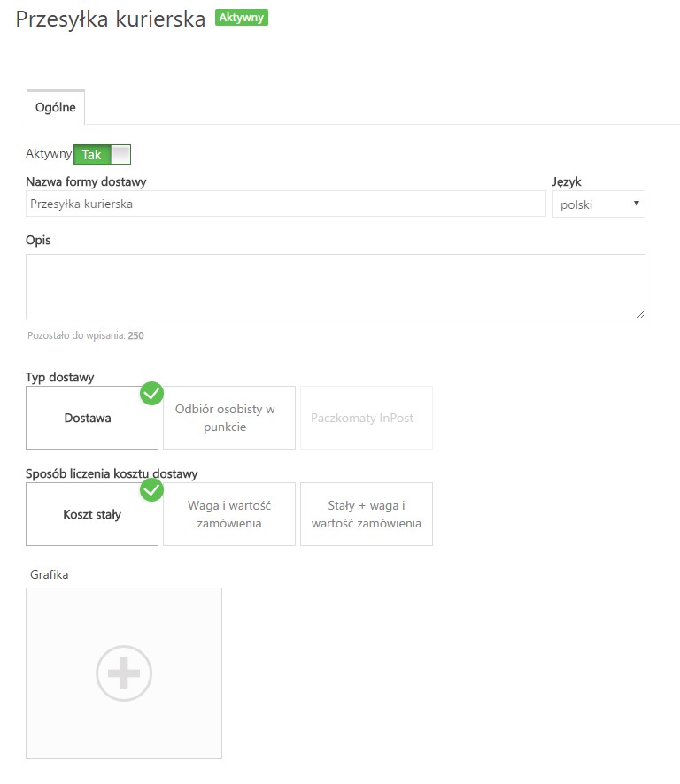The height and width of the screenshot is (784, 680).
Task: Click into the Opis text area
Action: coord(336,287)
